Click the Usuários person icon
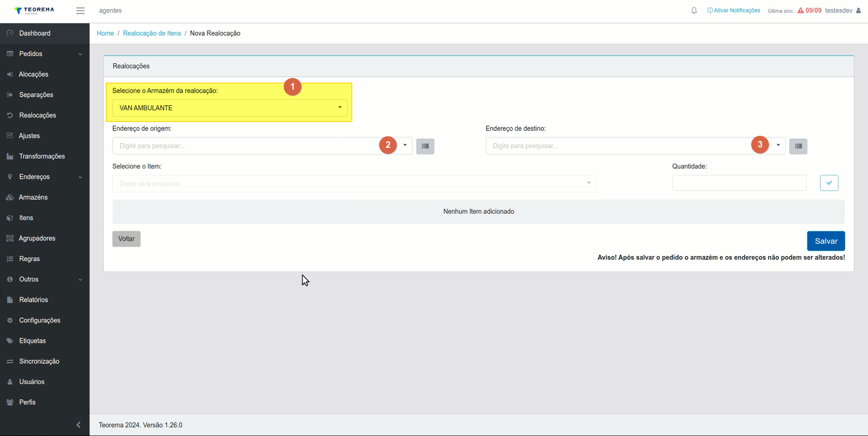868x436 pixels. [10, 382]
